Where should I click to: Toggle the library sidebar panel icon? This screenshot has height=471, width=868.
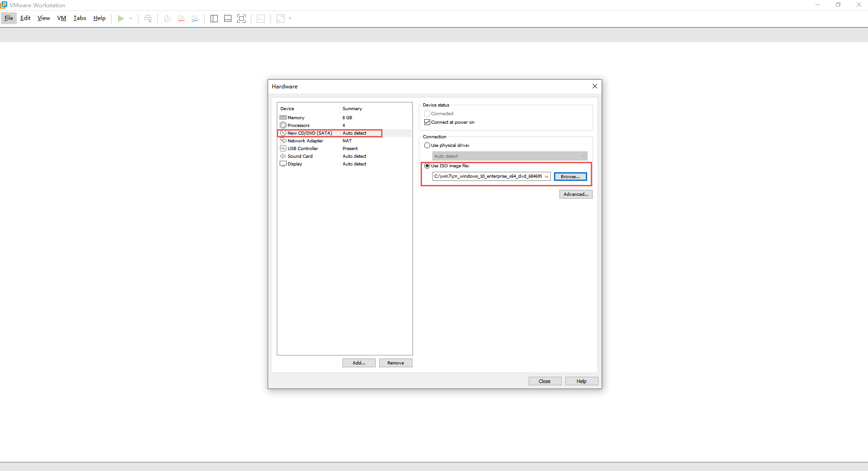[214, 19]
